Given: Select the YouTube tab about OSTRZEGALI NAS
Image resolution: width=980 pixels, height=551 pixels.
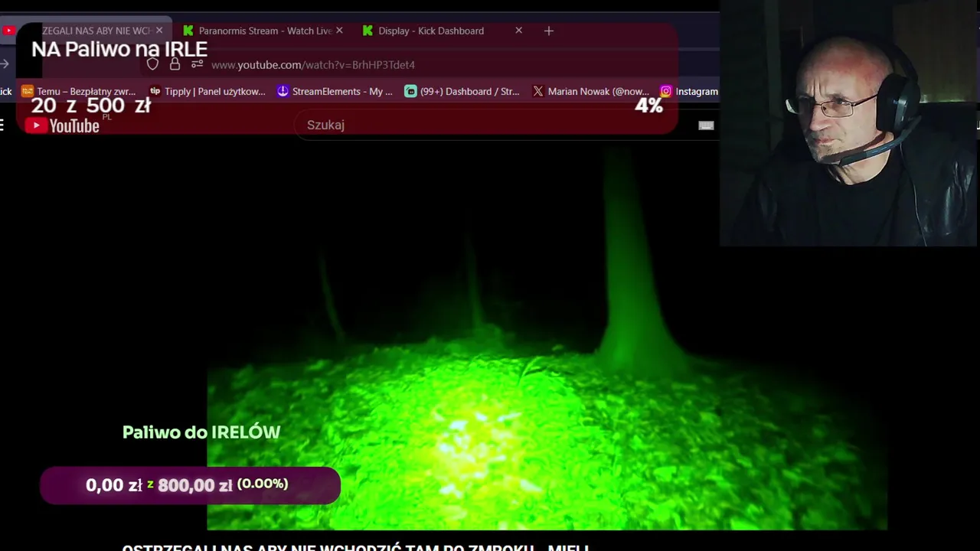Looking at the screenshot, I should [86, 31].
